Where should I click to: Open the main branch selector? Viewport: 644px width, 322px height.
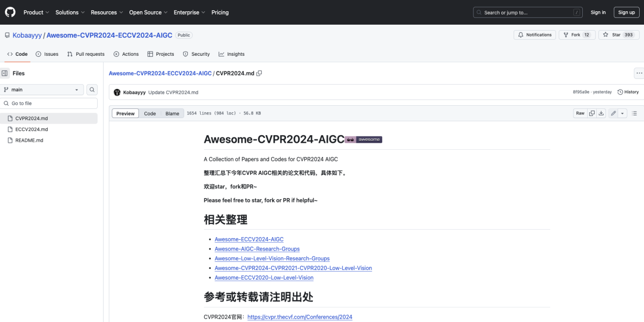tap(42, 89)
